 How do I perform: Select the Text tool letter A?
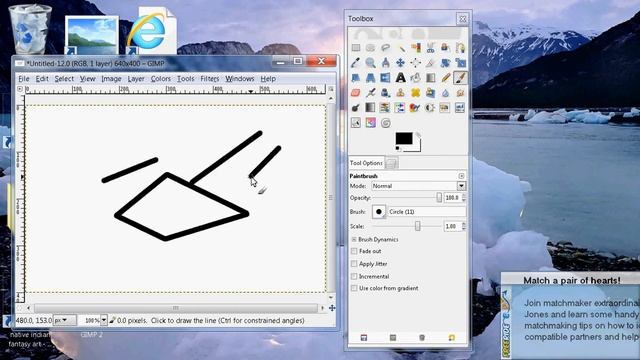point(400,78)
